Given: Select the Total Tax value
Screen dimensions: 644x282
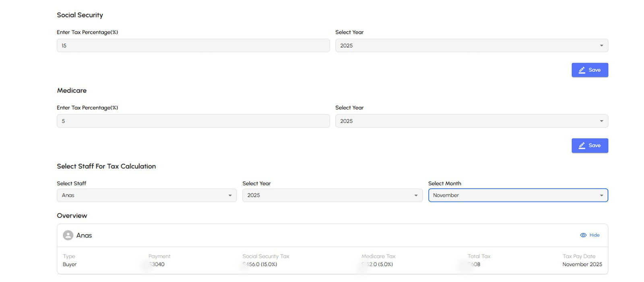Looking at the screenshot, I should 474,265.
